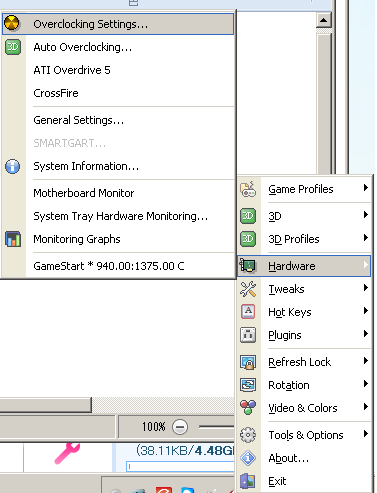Choose Auto Overclocking
377x493 pixels.
(x=118, y=47)
